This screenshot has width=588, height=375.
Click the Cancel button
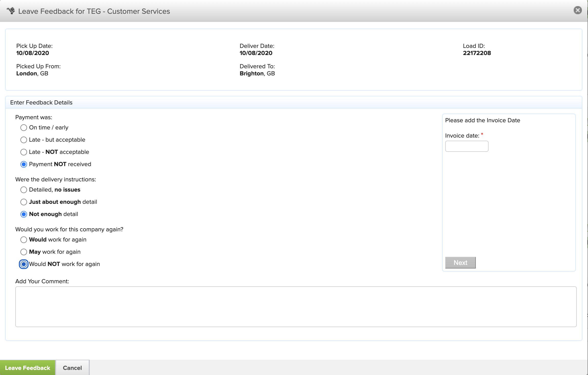click(x=72, y=368)
